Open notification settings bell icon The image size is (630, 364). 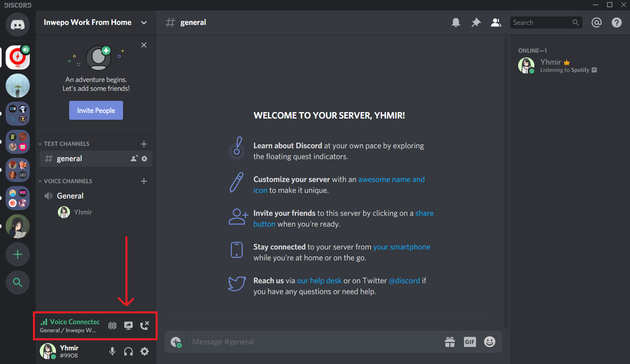pos(456,22)
